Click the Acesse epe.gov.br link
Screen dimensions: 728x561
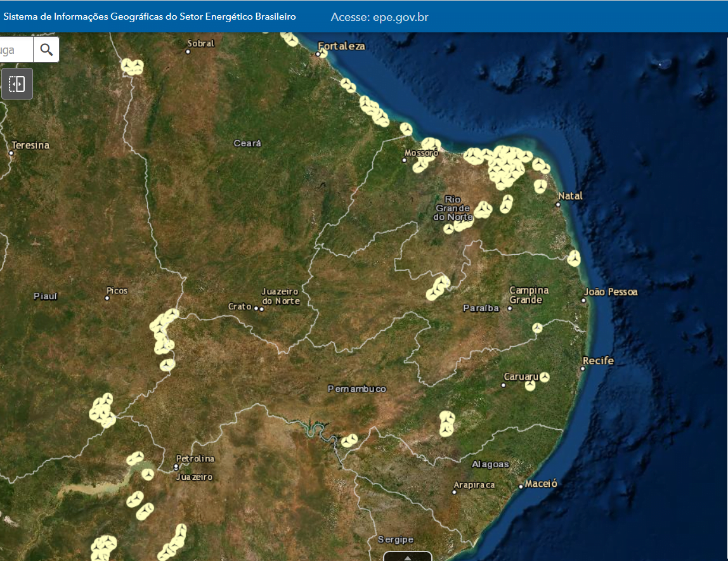pos(379,17)
